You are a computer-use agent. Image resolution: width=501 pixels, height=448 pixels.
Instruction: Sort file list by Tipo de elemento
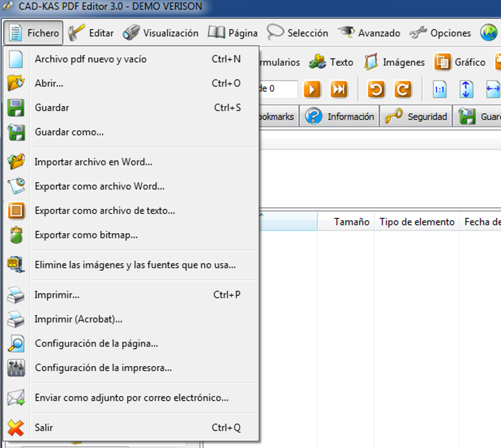tap(417, 221)
